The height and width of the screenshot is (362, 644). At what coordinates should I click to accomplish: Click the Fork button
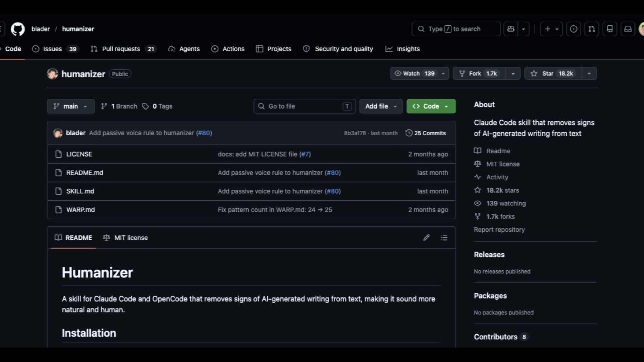click(479, 74)
